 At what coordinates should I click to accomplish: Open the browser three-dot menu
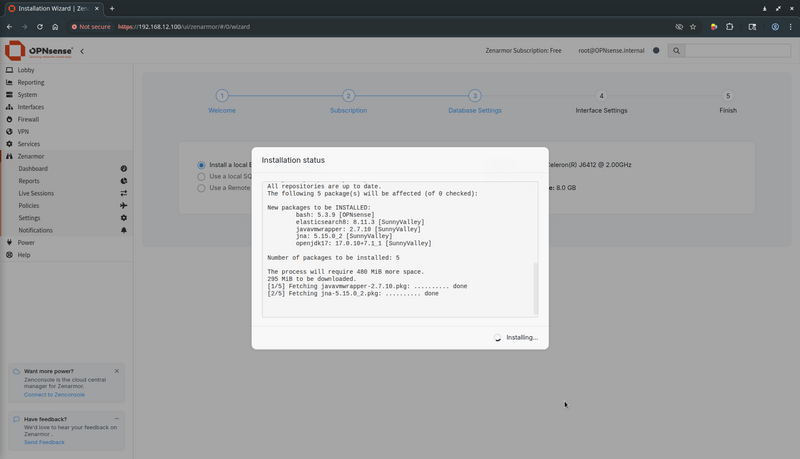791,27
